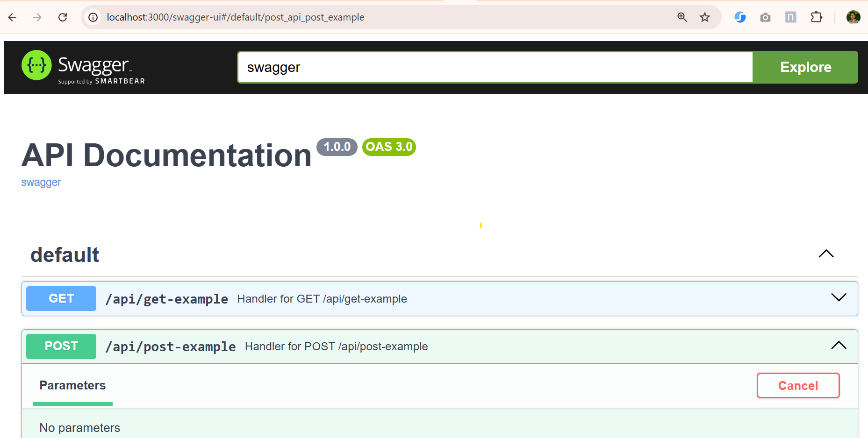Click the Notion extension icon
Image resolution: width=868 pixels, height=438 pixels.
790,17
